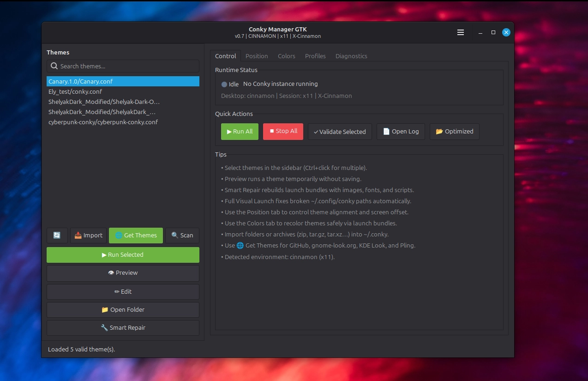Close the Conky Manager window

[x=506, y=32]
